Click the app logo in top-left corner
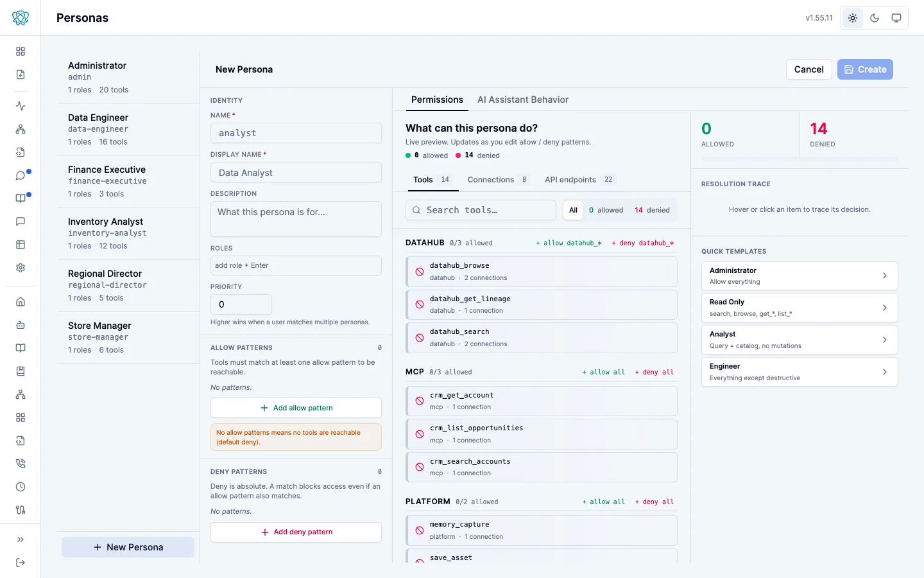Viewport: 924px width, 578px height. point(21,18)
